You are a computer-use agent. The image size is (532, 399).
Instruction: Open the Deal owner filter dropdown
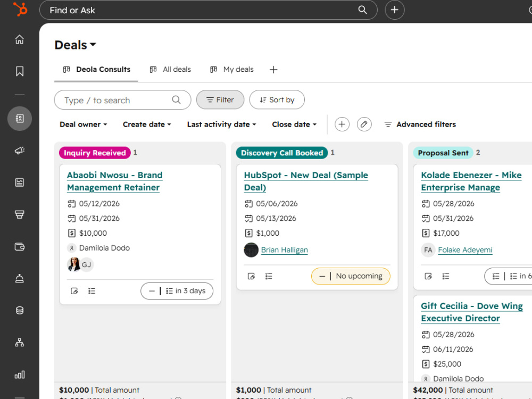click(84, 124)
